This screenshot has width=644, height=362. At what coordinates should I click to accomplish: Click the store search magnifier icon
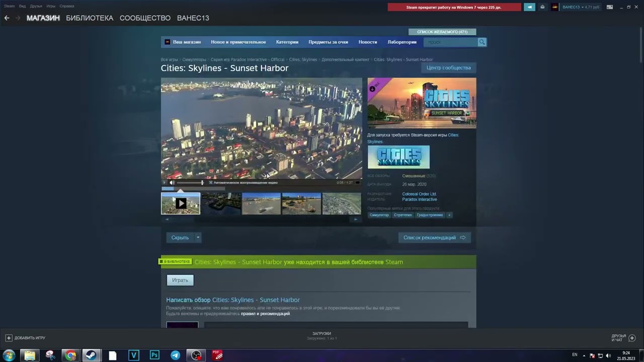click(482, 42)
